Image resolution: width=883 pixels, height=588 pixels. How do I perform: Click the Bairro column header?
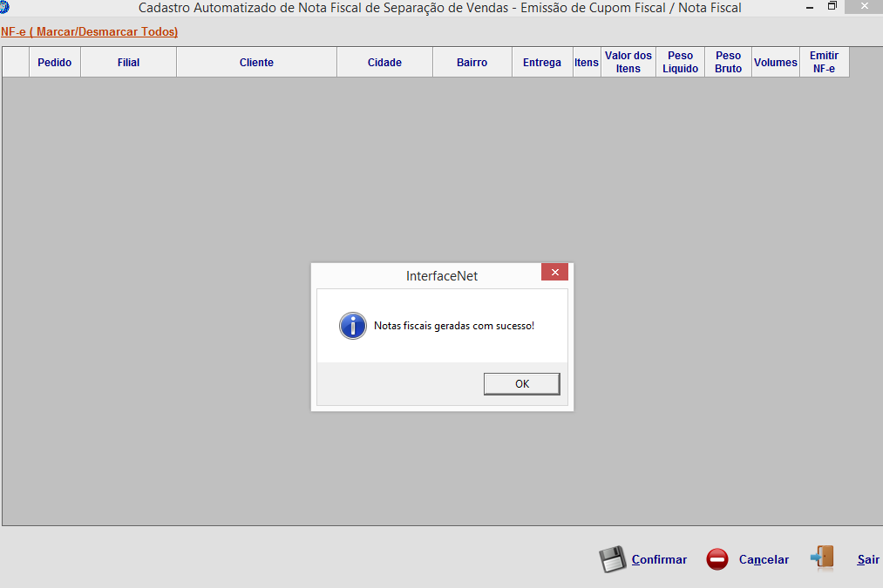pyautogui.click(x=472, y=63)
